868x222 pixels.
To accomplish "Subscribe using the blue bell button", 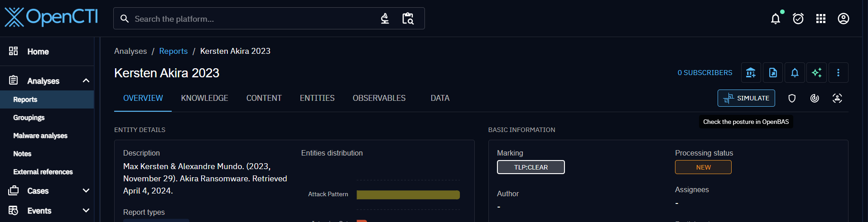I will tap(795, 73).
